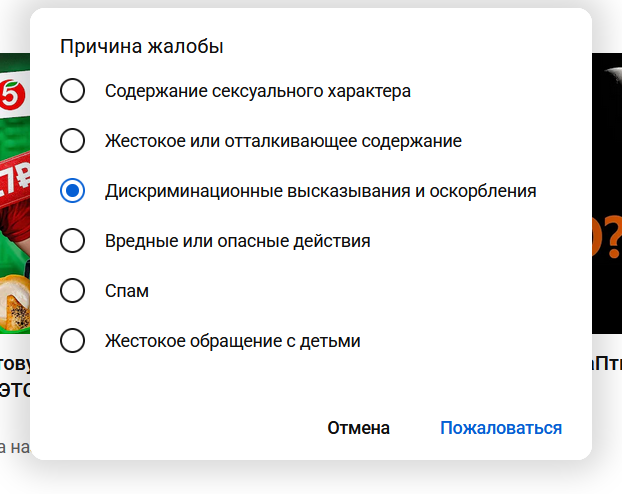Tick the radio circle next to Спам
Image resolution: width=622 pixels, height=494 pixels.
click(x=72, y=290)
